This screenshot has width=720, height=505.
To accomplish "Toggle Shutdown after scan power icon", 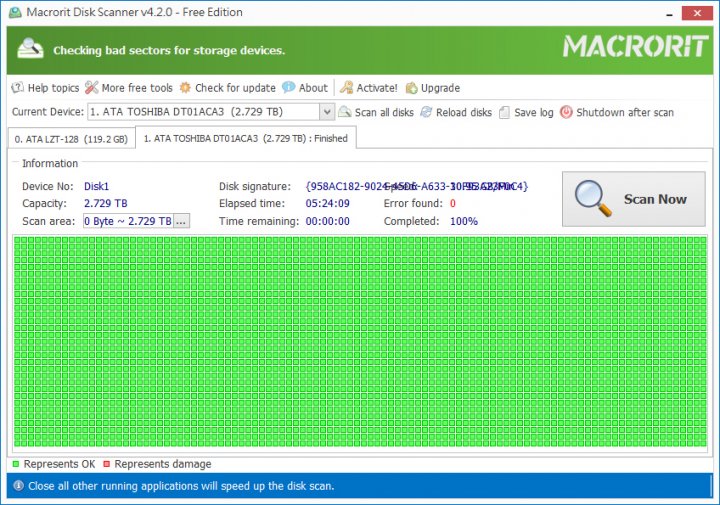I will tap(566, 112).
